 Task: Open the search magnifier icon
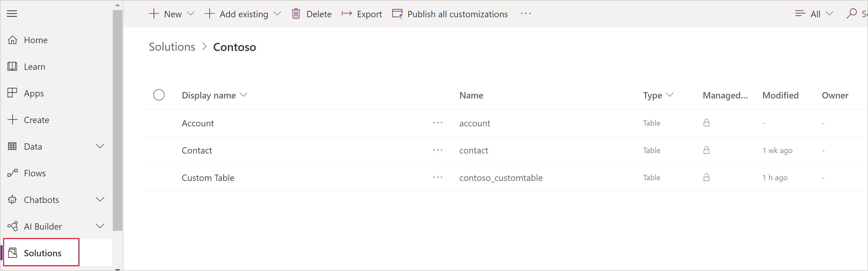click(851, 13)
